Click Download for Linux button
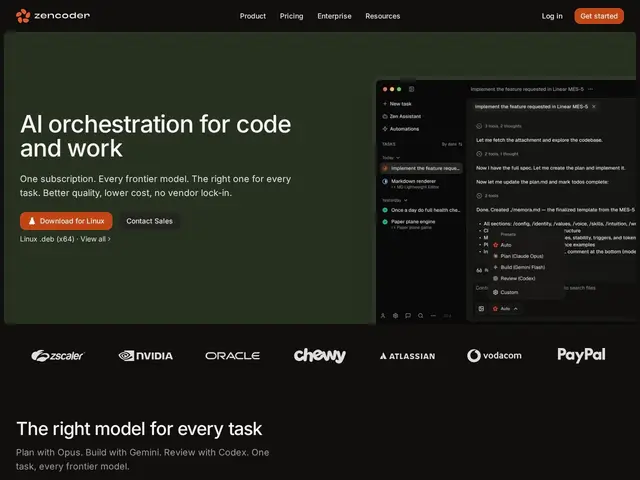640x480 pixels. 66,221
